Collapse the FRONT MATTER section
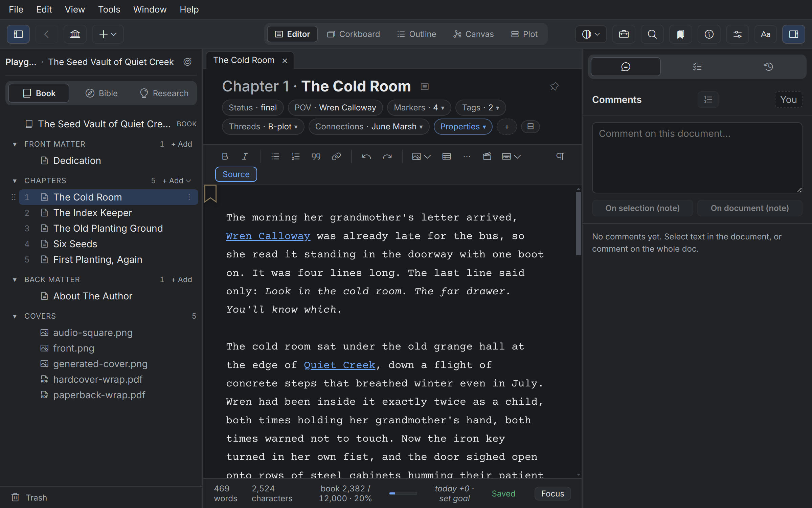The width and height of the screenshot is (812, 508). pos(15,144)
